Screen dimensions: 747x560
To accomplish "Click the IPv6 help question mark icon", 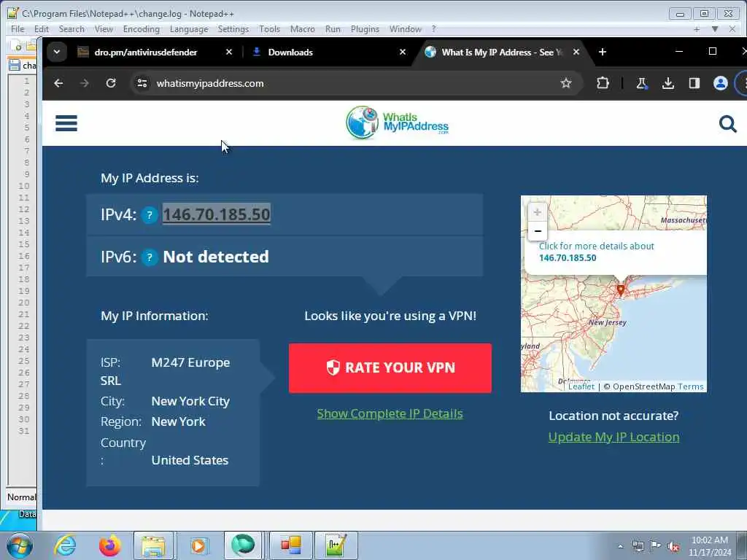I will point(150,257).
